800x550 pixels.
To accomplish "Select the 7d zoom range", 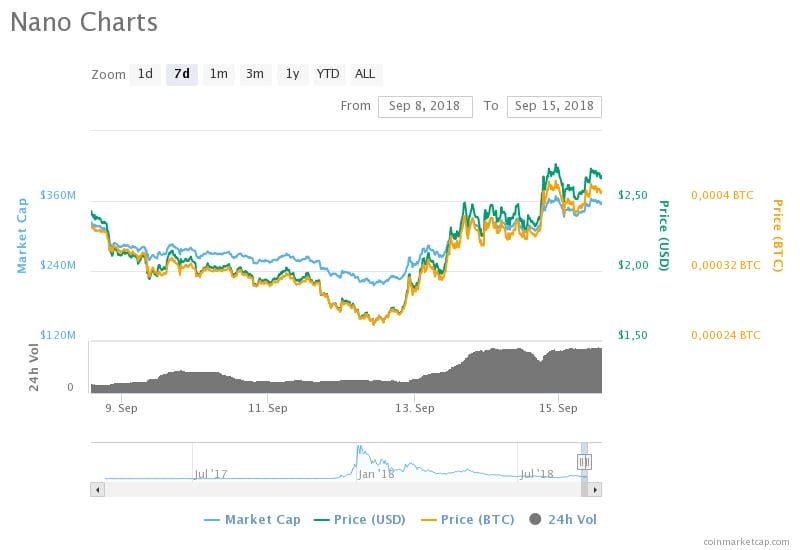I will pos(182,74).
